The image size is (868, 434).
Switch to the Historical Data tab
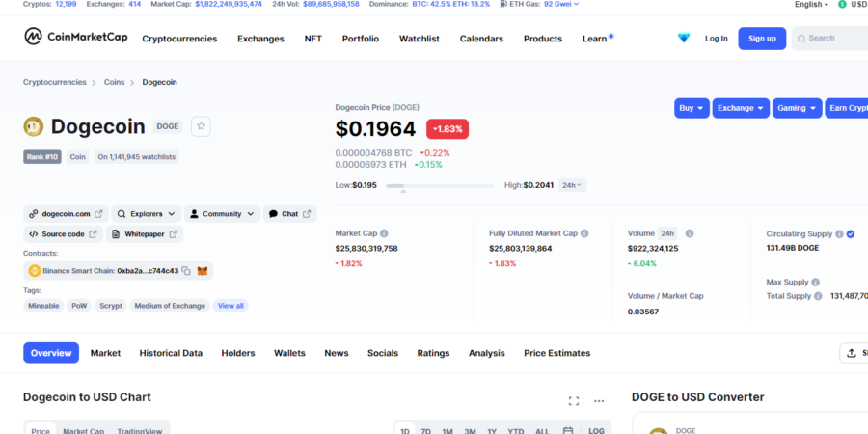click(171, 353)
